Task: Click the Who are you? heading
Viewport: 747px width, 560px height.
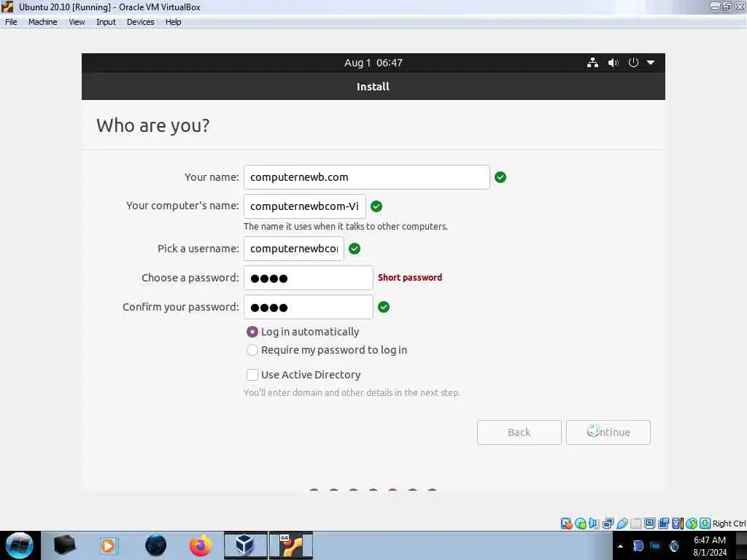Action: [x=153, y=125]
